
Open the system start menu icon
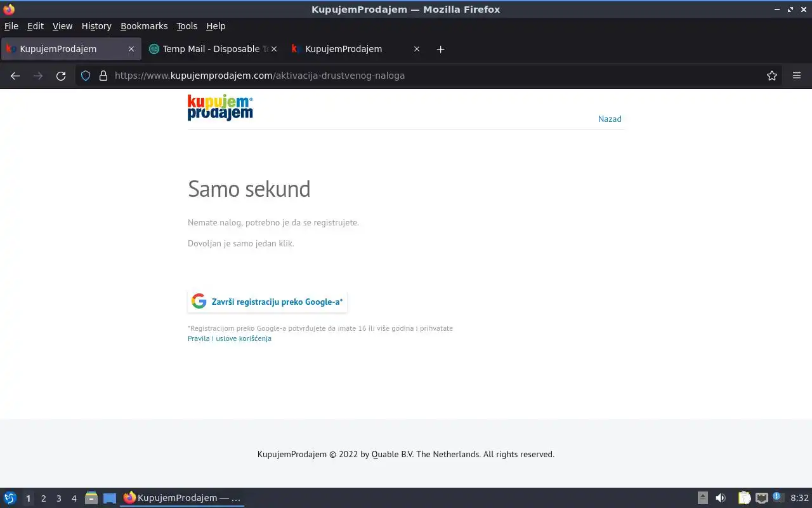coord(10,498)
